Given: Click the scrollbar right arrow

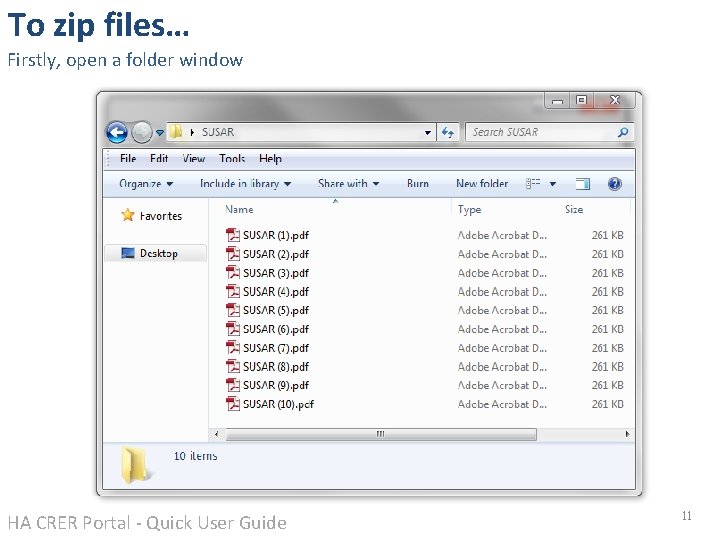Looking at the screenshot, I should 627,434.
